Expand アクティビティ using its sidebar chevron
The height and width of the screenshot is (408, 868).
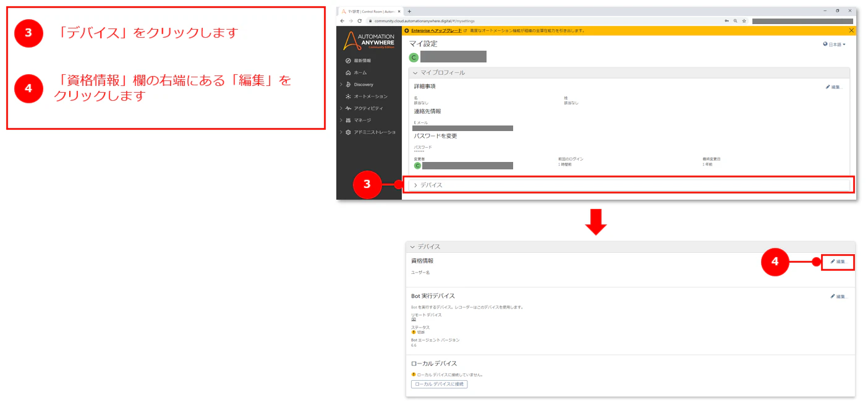point(341,108)
